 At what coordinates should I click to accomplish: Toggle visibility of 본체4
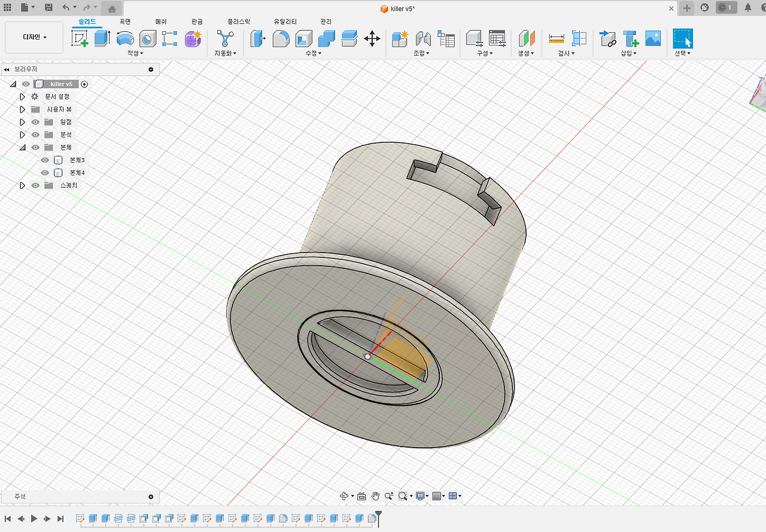pyautogui.click(x=45, y=173)
